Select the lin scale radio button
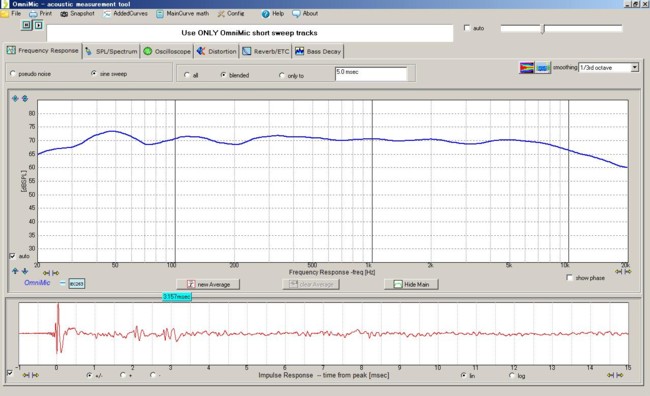This screenshot has height=396, width=650. coord(464,375)
